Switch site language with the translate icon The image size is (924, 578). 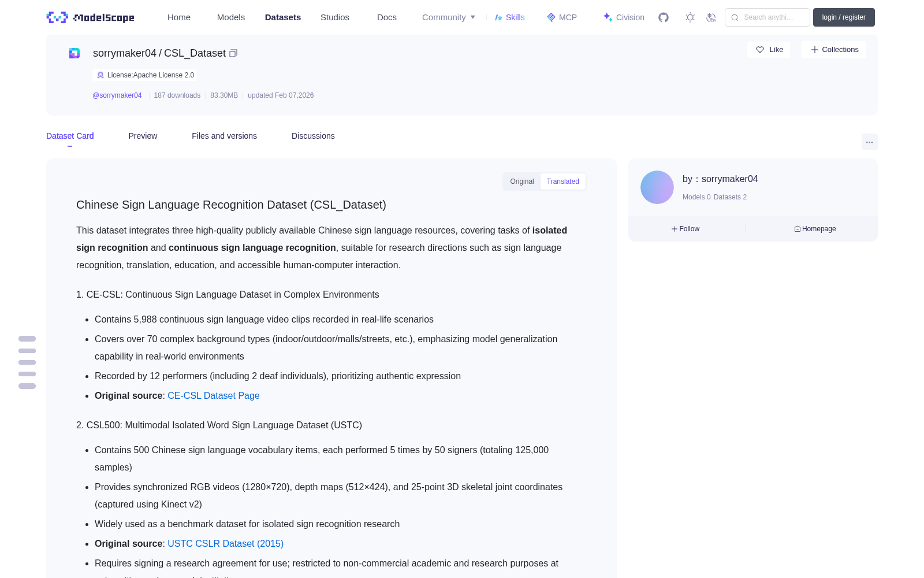(x=711, y=17)
